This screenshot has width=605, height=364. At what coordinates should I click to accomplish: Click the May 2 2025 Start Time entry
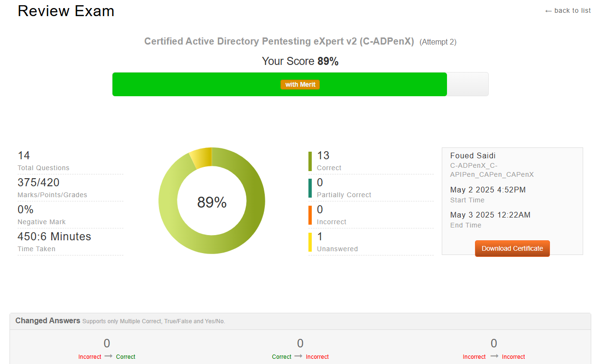[488, 190]
